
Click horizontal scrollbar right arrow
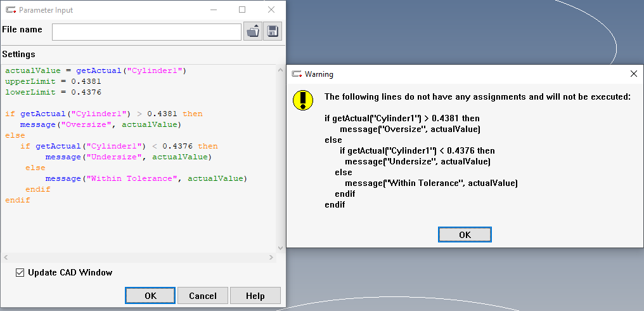pos(271,258)
